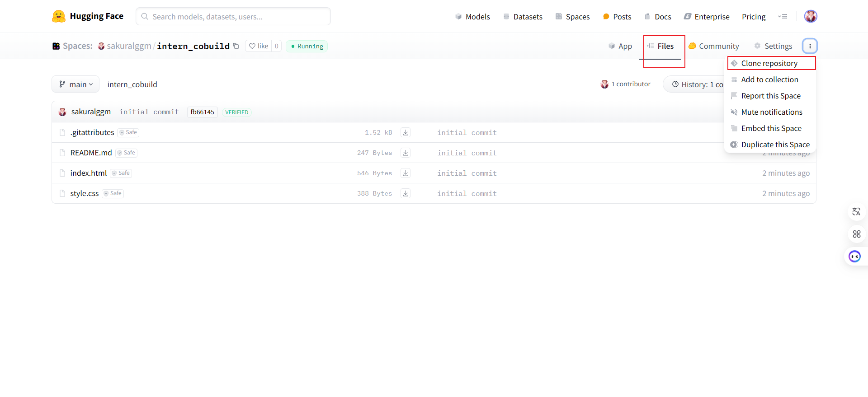Viewport: 868px width, 397px height.
Task: Click the purple assistant floating icon
Action: click(854, 257)
